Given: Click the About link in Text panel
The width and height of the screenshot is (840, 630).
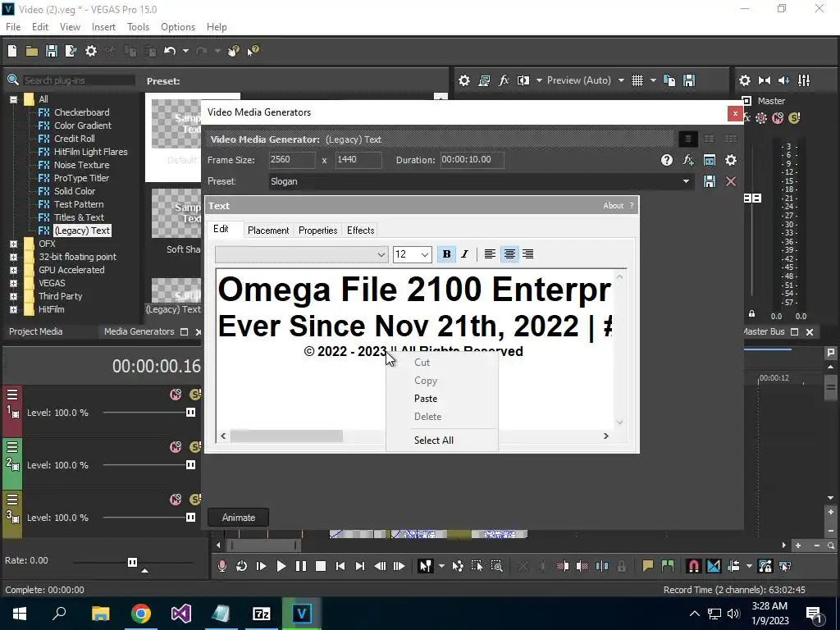Looking at the screenshot, I should (613, 206).
